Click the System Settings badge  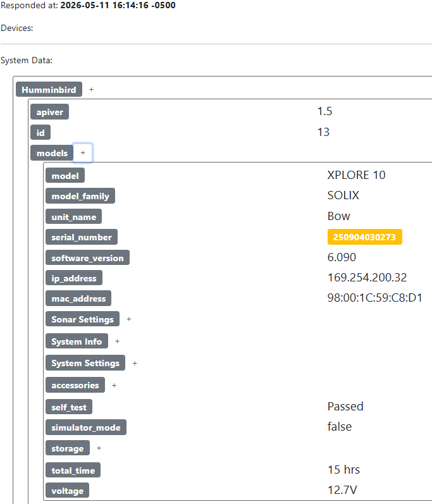tap(85, 363)
